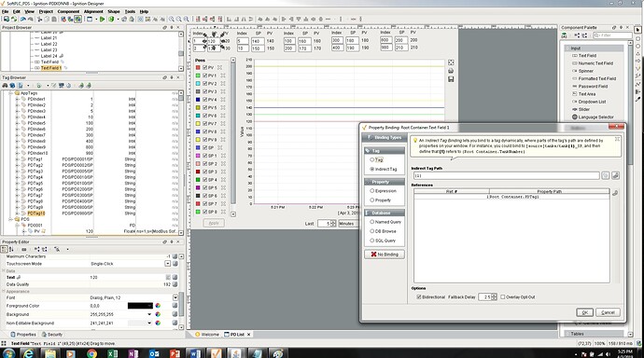Click the cut scissors toolbar icon
Screen dimensions: 644x358
point(40,19)
